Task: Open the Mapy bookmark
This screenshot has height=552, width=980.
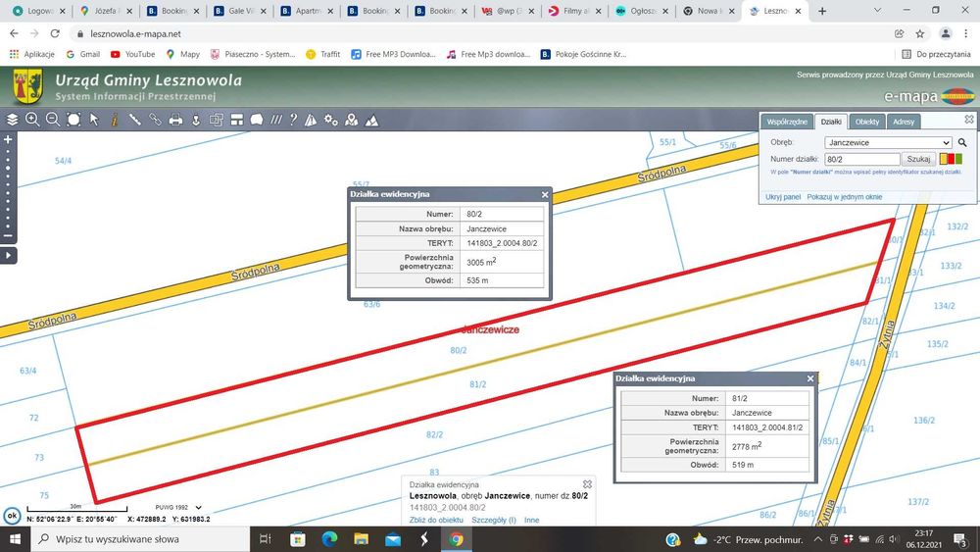Action: click(x=183, y=54)
